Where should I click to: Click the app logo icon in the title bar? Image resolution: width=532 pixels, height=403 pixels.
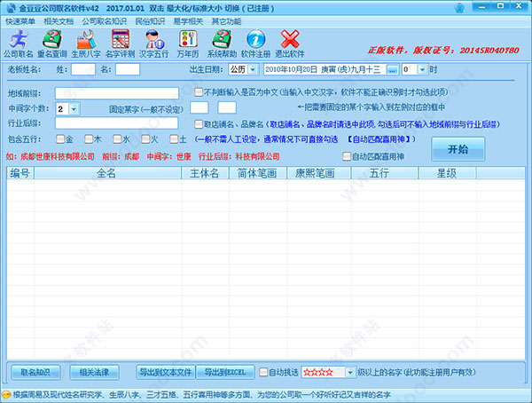[11, 8]
